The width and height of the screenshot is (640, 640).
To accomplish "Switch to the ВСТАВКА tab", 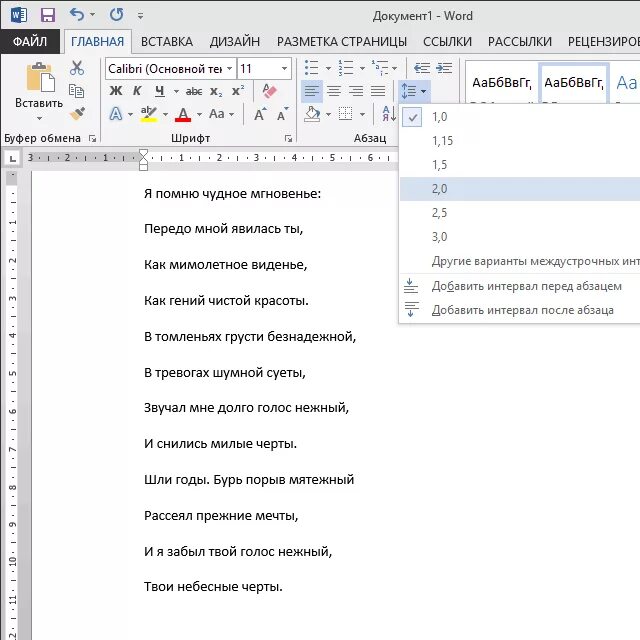I will pyautogui.click(x=167, y=42).
